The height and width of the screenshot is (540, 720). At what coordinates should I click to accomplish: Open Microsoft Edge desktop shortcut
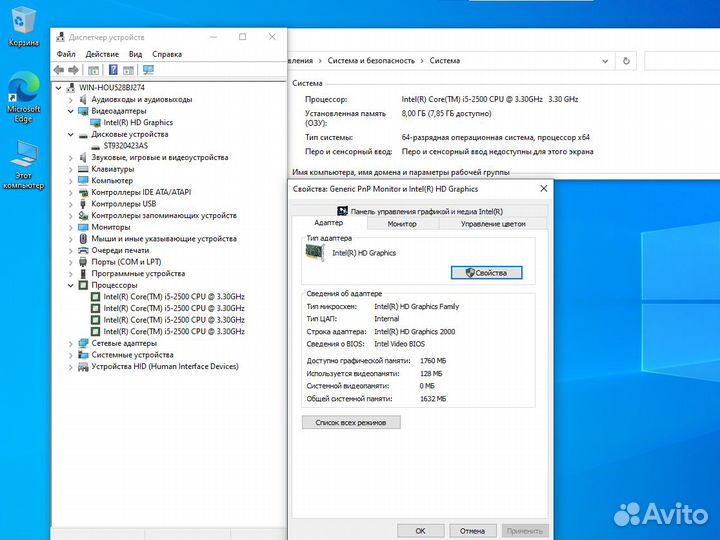click(23, 97)
